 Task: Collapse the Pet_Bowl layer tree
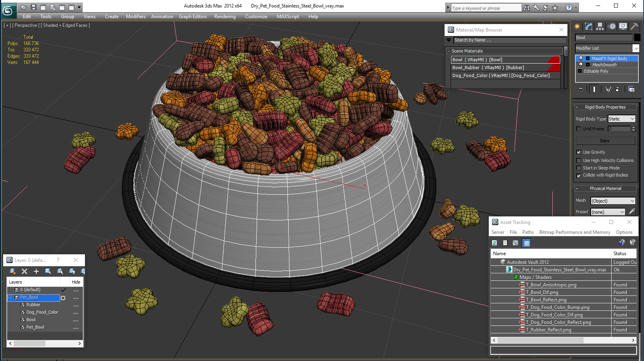tap(10, 297)
